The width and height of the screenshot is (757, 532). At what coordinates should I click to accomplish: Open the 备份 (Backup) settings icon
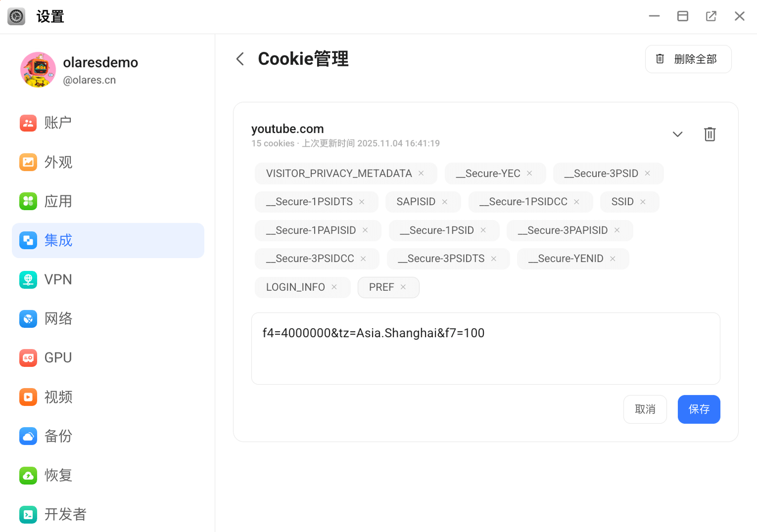(28, 436)
